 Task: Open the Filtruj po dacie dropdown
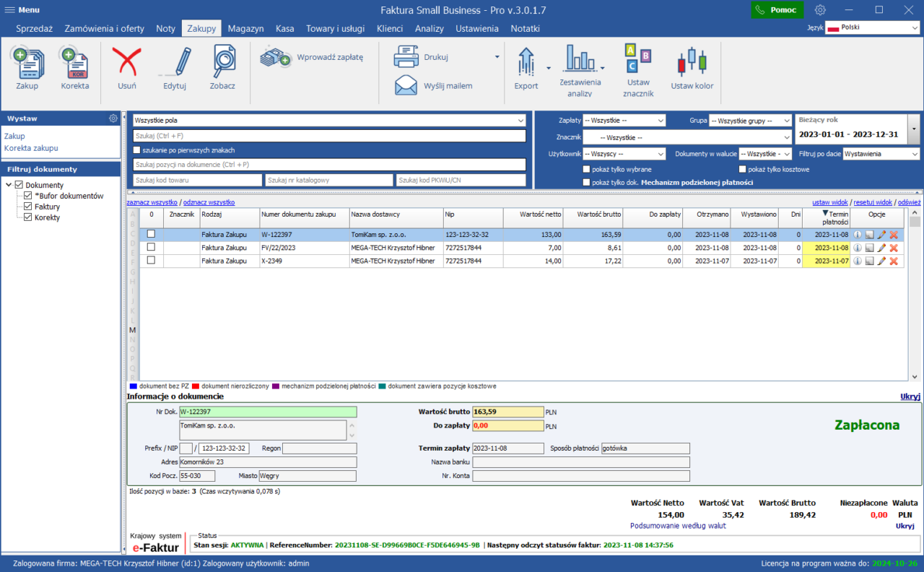pos(881,154)
